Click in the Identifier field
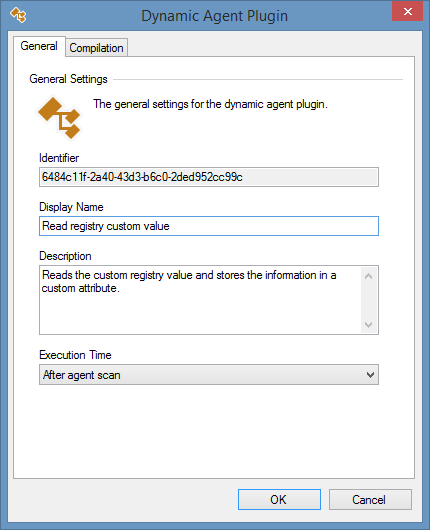This screenshot has width=430, height=530. click(209, 177)
